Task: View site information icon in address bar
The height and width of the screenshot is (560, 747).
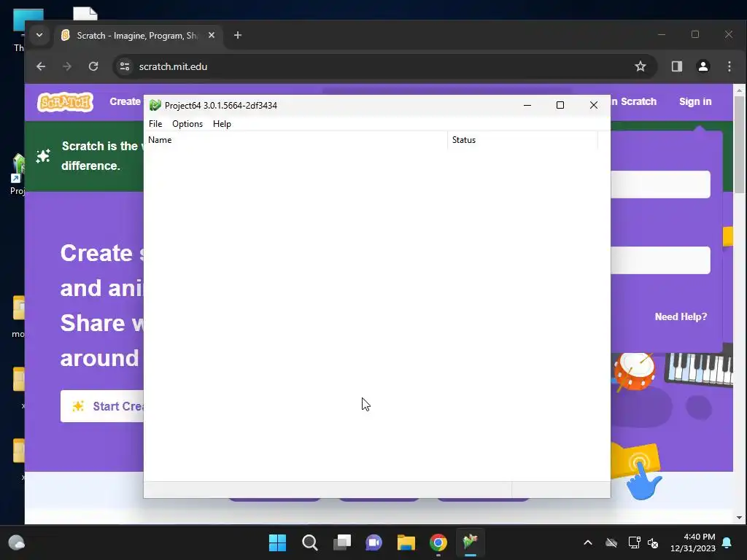Action: [125, 66]
